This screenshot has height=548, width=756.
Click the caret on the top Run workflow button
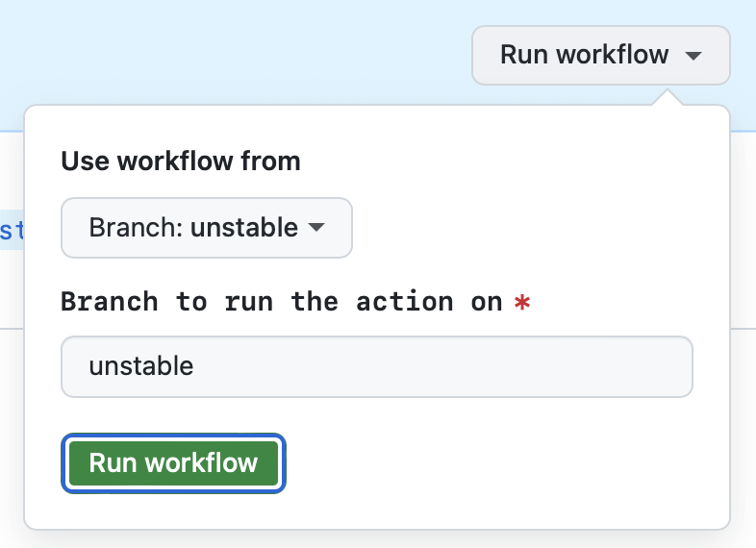693,56
